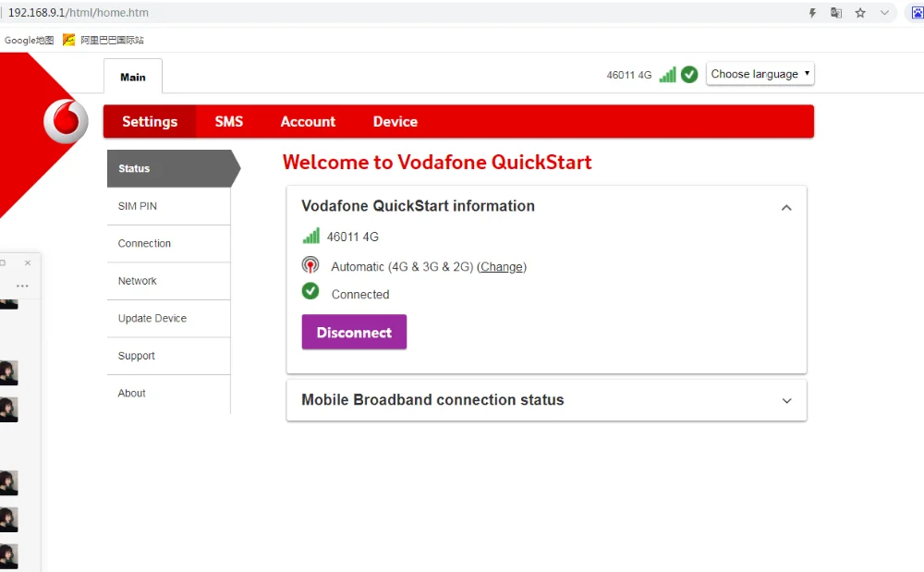924x572 pixels.
Task: Click the Automatic (4G & 3G & 2G) text
Action: pyautogui.click(x=402, y=267)
